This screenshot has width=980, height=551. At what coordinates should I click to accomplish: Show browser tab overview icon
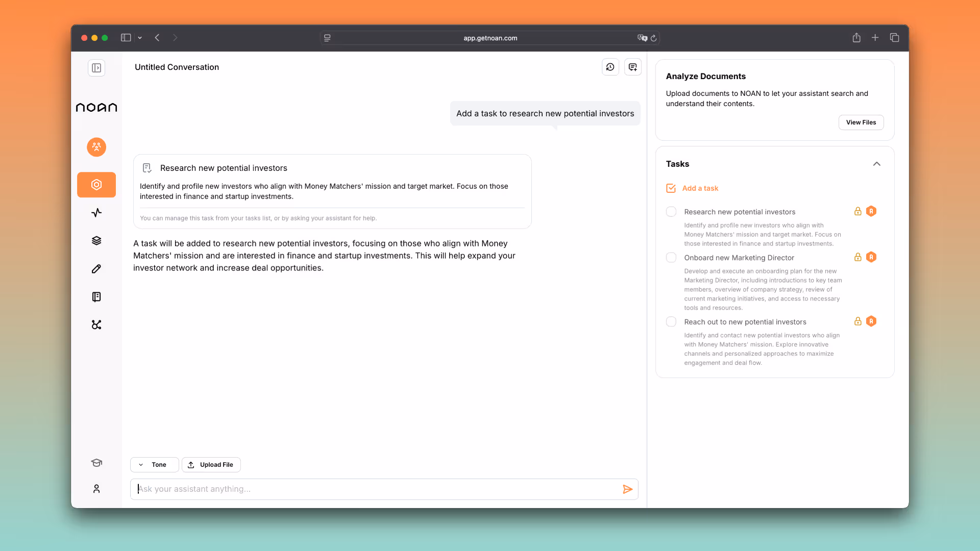[x=894, y=38]
